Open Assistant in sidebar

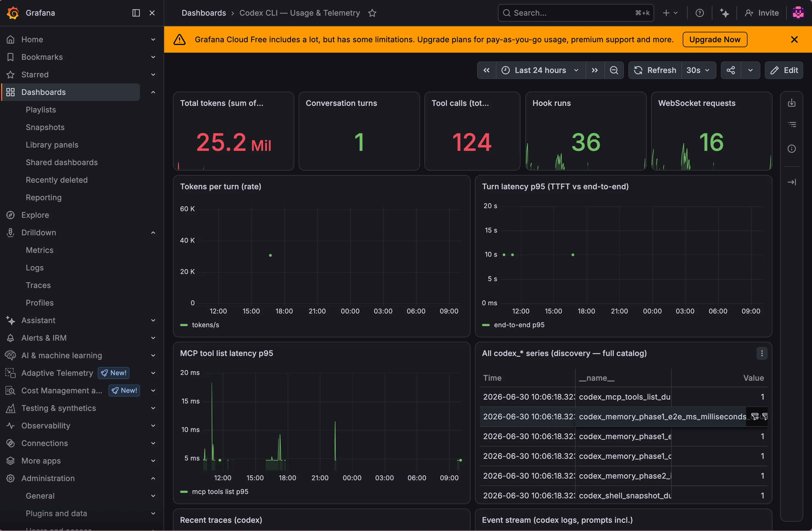tap(38, 320)
